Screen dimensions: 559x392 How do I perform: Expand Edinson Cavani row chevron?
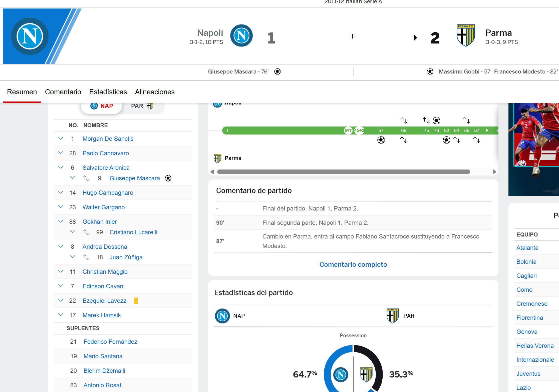point(61,286)
